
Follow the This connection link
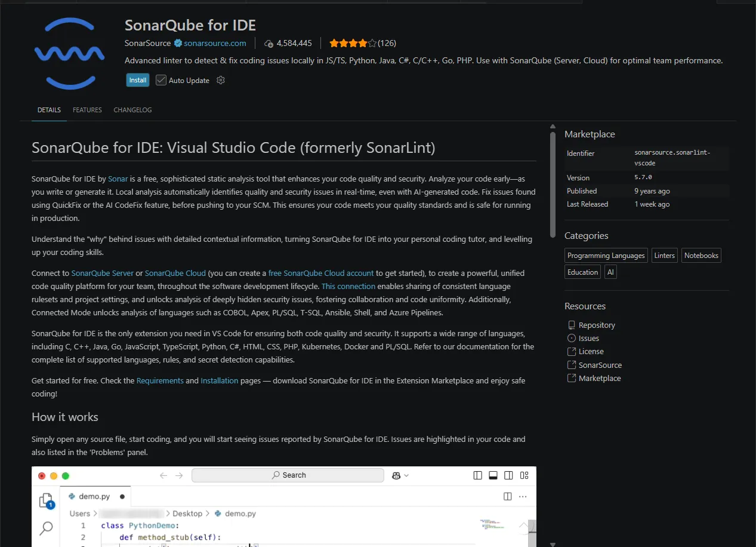348,286
